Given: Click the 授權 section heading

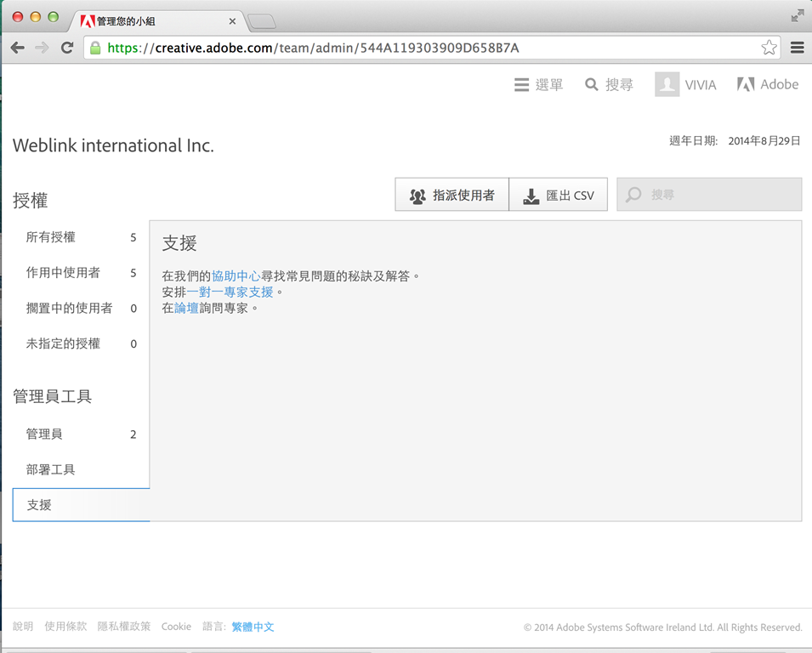Looking at the screenshot, I should pos(30,201).
